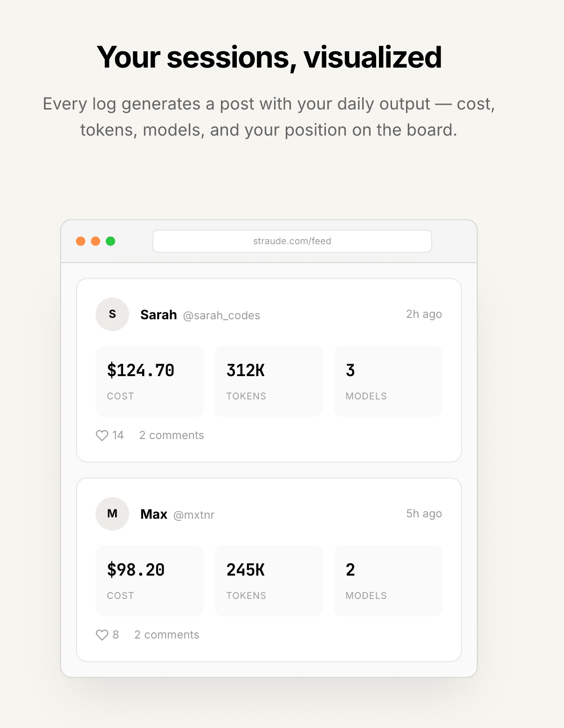Click Sarah's 3 models stat card
Screen dimensions: 564x728
point(388,381)
